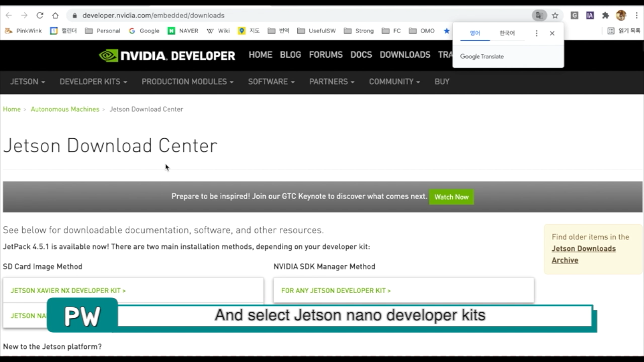Viewport: 644px width, 362px height.
Task: Open the G extension icon
Action: (x=574, y=16)
